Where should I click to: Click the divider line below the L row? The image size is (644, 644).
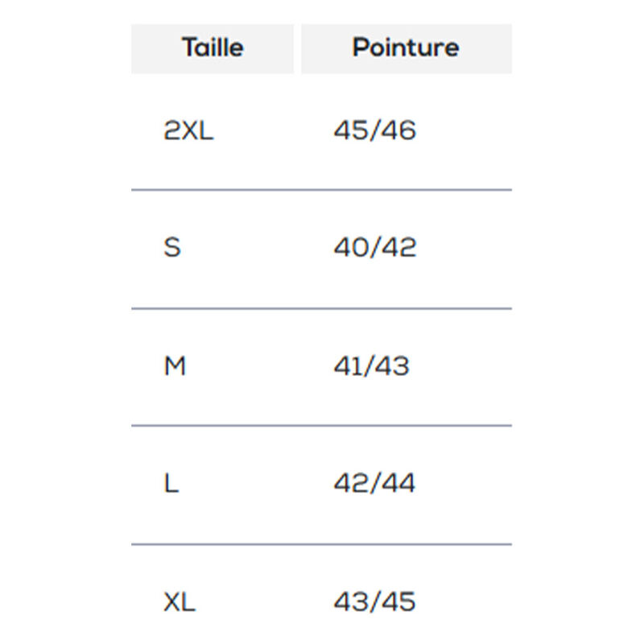321,544
